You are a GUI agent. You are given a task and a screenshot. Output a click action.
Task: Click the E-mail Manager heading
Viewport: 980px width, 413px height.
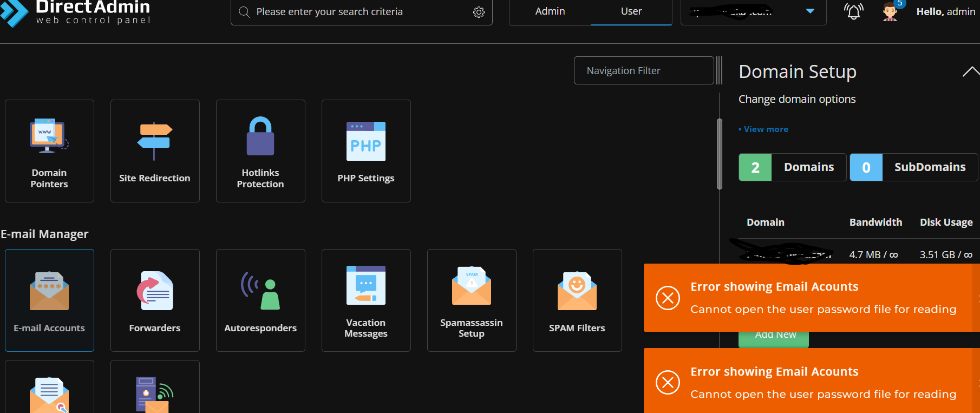click(x=44, y=234)
